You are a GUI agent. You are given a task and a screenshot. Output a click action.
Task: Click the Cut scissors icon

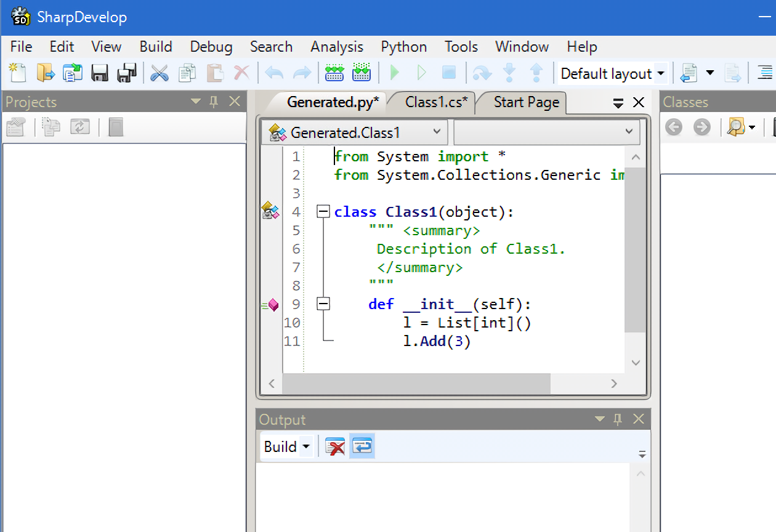(160, 73)
